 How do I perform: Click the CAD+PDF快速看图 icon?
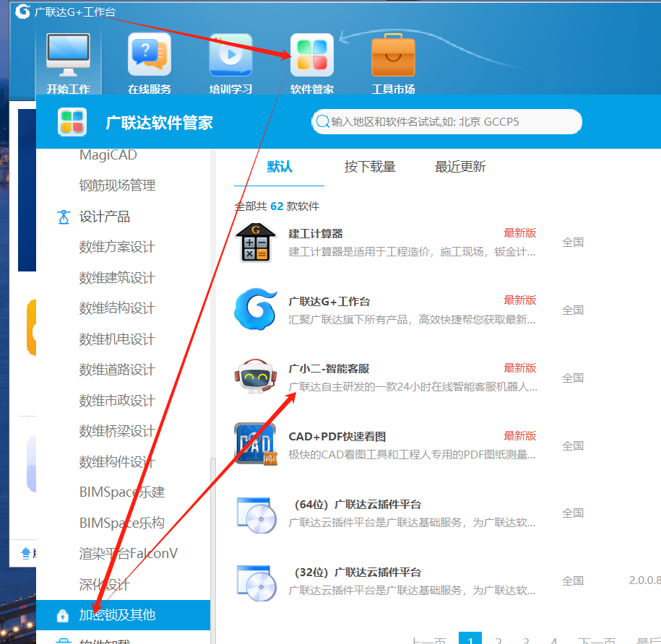point(256,443)
